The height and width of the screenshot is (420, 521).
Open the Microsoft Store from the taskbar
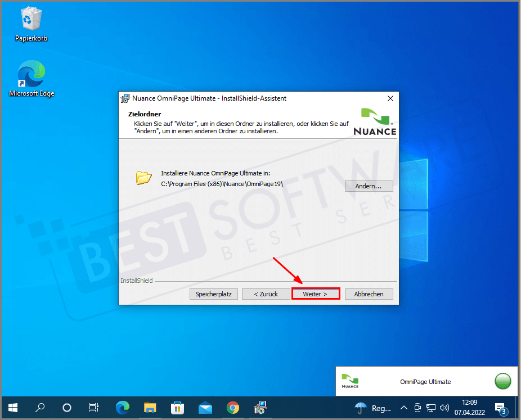[177, 407]
